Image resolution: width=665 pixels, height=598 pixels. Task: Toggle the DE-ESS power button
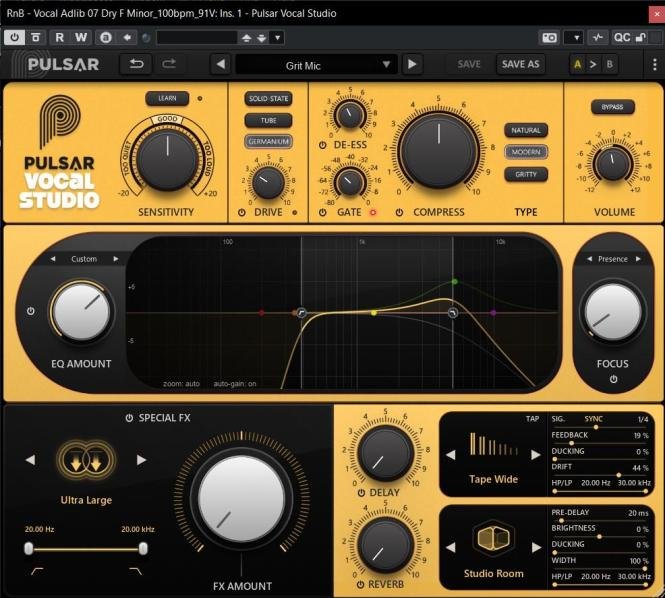[x=323, y=145]
